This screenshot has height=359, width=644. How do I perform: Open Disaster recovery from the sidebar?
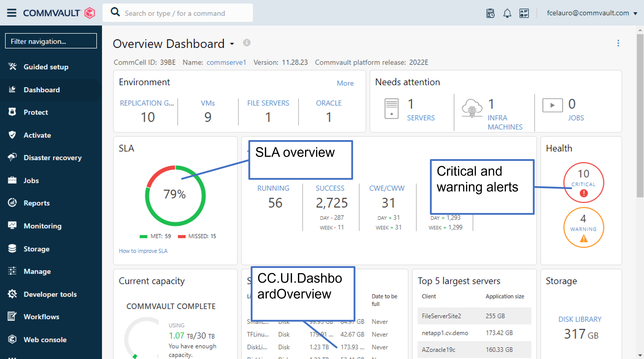52,158
